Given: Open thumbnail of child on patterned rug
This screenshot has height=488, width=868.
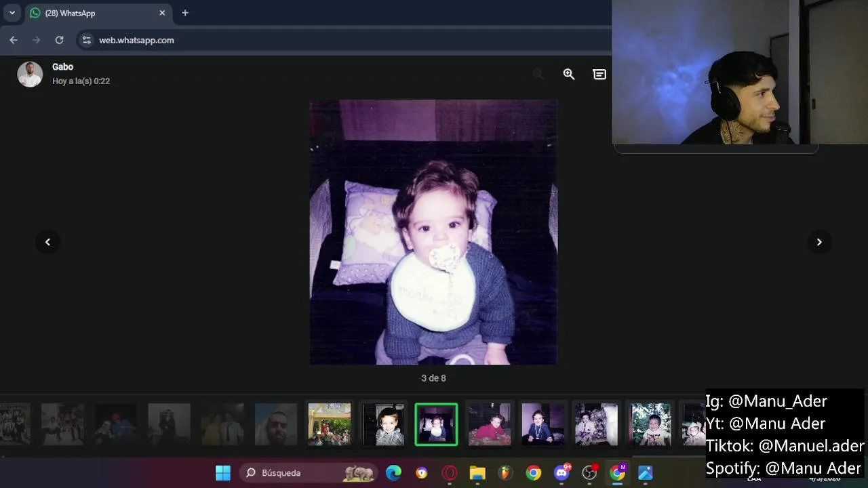Looking at the screenshot, I should click(x=596, y=424).
